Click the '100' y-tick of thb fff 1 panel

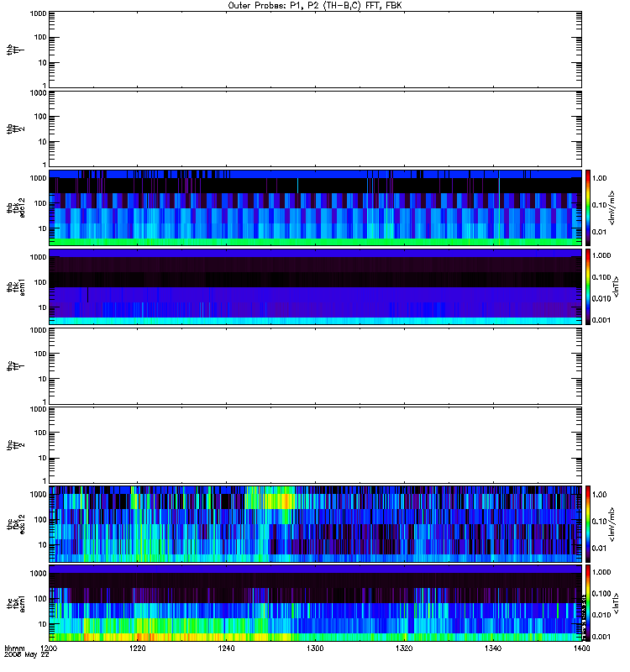[40, 37]
